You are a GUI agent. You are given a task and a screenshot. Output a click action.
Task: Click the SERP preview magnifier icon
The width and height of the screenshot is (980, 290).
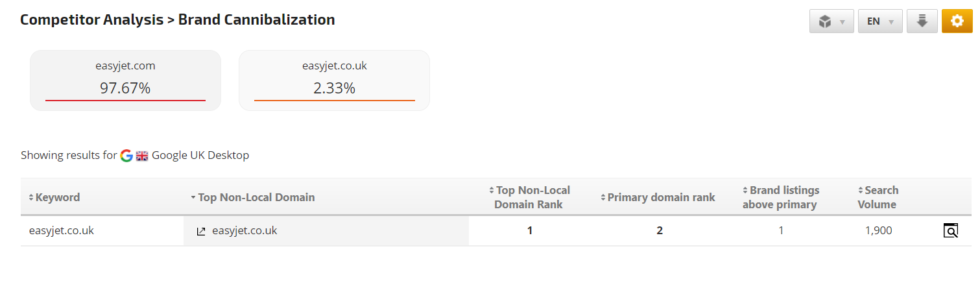pyautogui.click(x=950, y=230)
